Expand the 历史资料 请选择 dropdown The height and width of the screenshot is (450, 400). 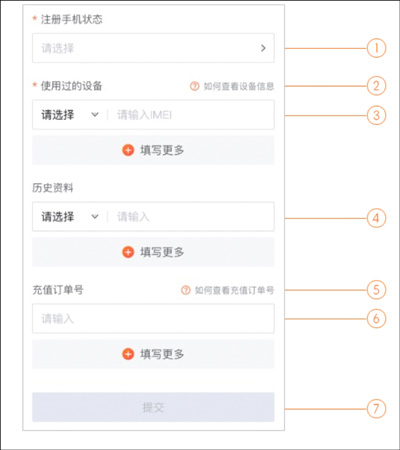click(70, 217)
